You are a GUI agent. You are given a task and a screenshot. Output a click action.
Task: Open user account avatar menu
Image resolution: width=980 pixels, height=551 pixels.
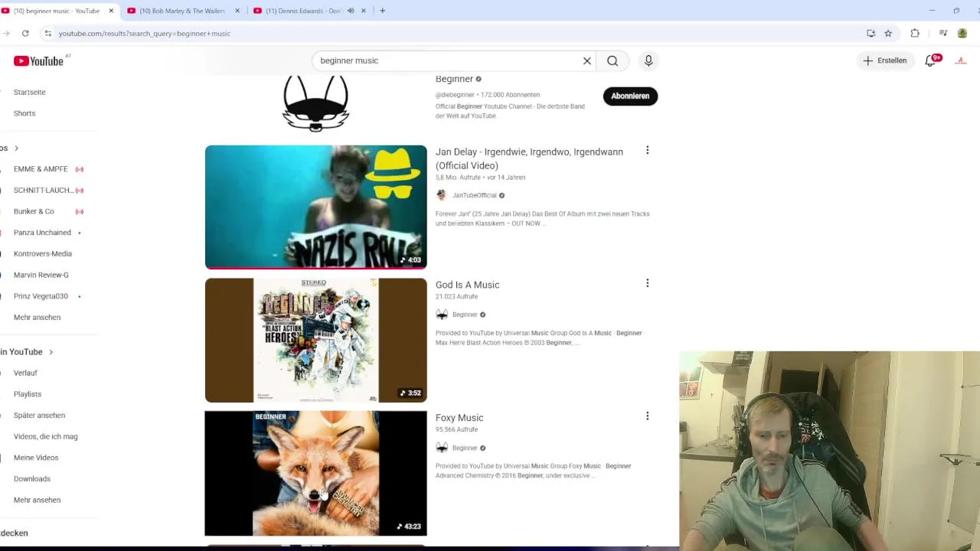(962, 60)
